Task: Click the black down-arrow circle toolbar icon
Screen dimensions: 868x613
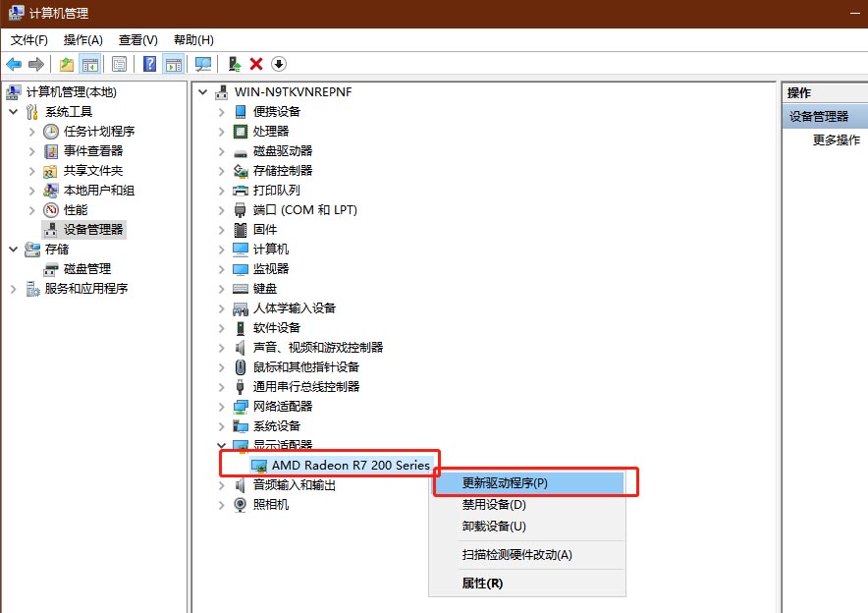Action: click(x=279, y=64)
